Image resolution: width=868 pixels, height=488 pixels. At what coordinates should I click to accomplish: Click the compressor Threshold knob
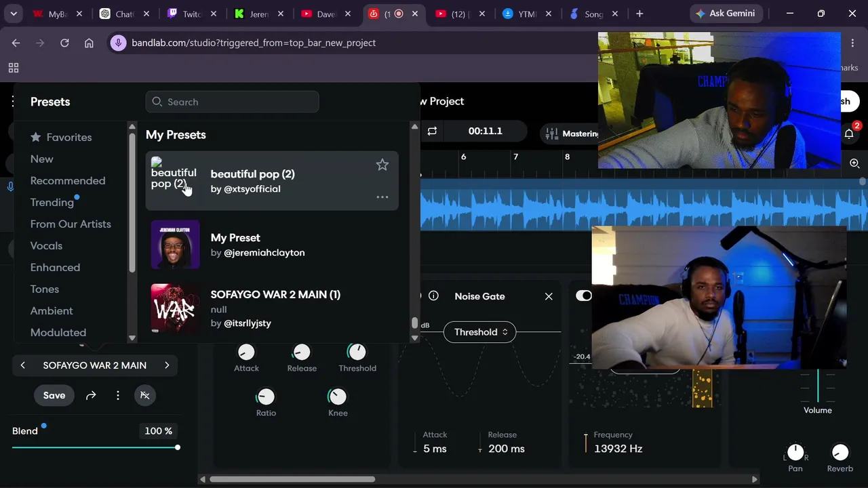point(357,352)
